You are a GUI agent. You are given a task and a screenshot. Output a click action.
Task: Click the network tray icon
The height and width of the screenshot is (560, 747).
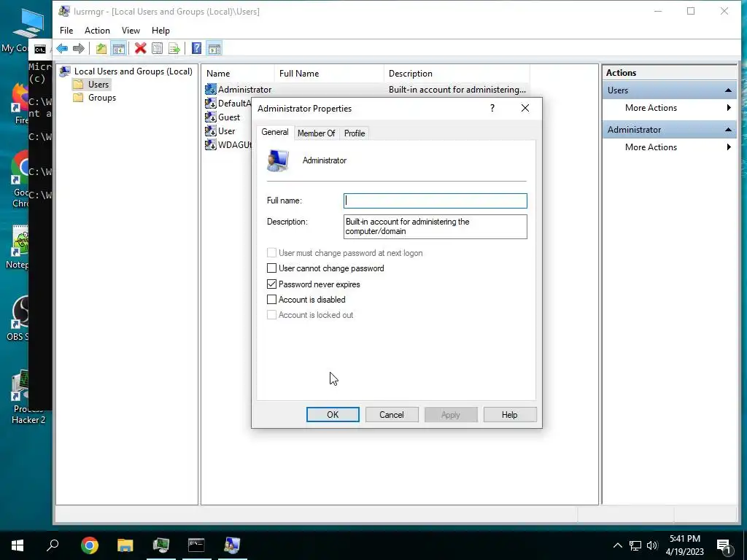point(635,545)
